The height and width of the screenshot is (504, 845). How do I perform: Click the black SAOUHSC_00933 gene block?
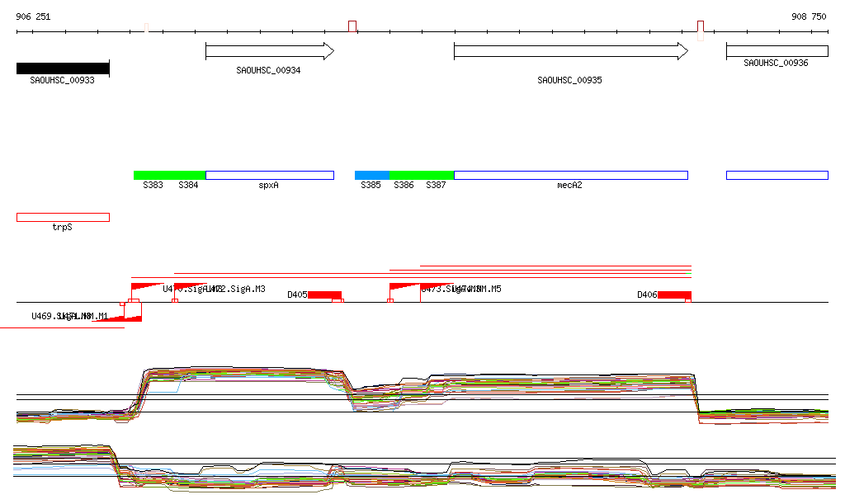(63, 68)
